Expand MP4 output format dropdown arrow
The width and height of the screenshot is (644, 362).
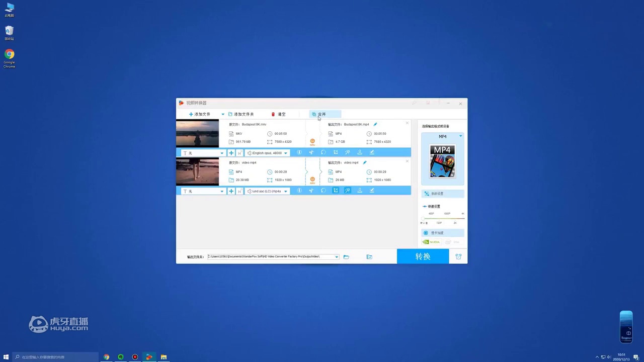coord(460,136)
